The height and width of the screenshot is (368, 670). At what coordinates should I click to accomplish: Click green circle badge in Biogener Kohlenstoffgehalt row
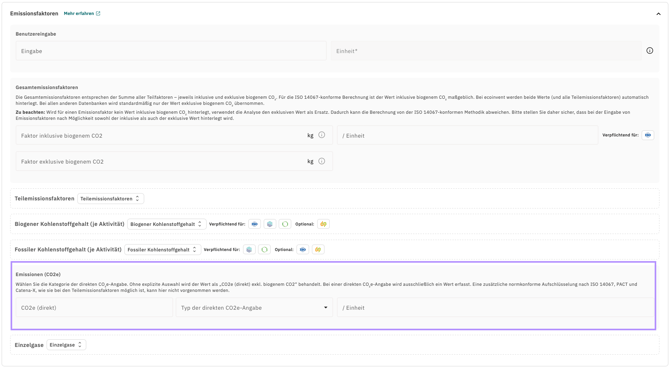285,224
